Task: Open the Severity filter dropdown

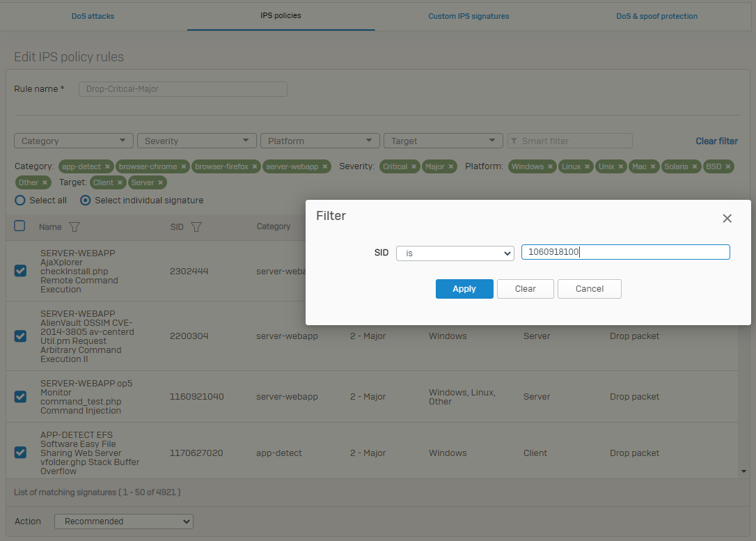Action: tap(197, 141)
